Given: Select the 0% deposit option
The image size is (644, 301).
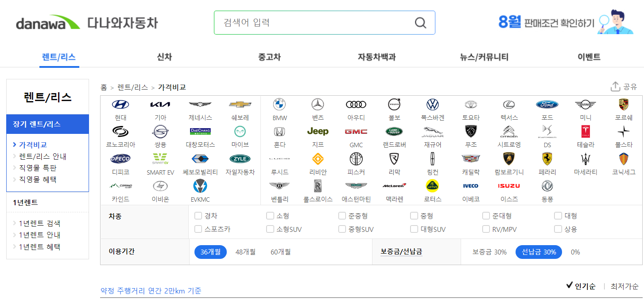Looking at the screenshot, I should click(575, 252).
